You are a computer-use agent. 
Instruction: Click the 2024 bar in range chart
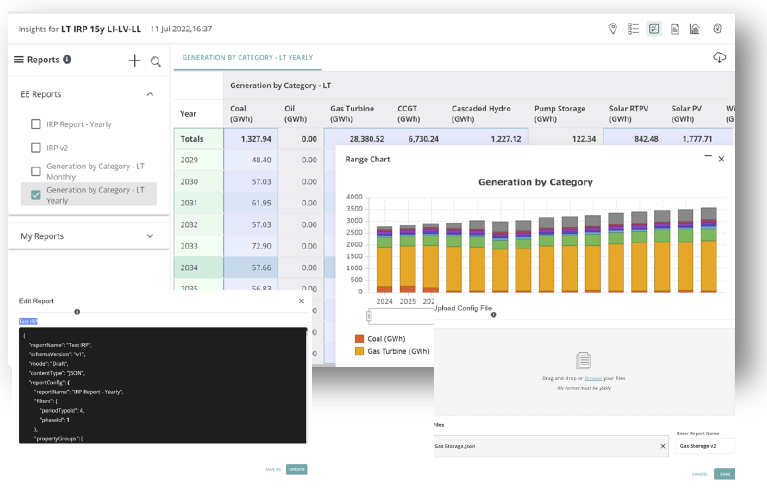[384, 259]
